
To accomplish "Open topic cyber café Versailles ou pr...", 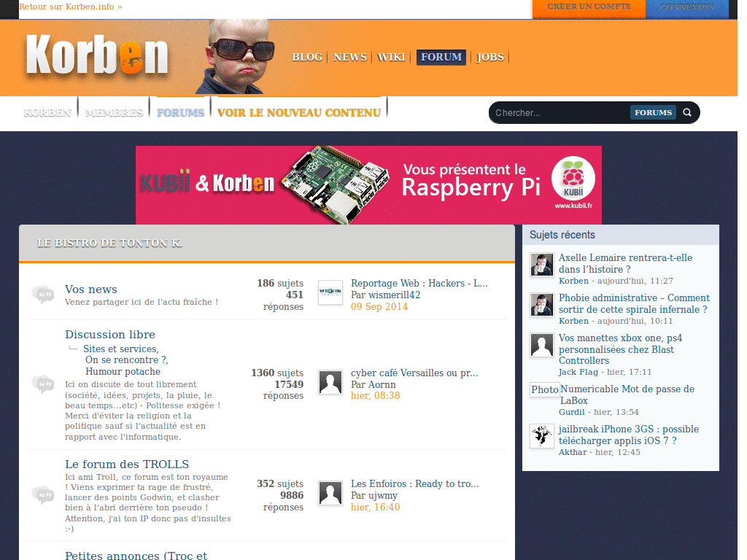I will (414, 373).
